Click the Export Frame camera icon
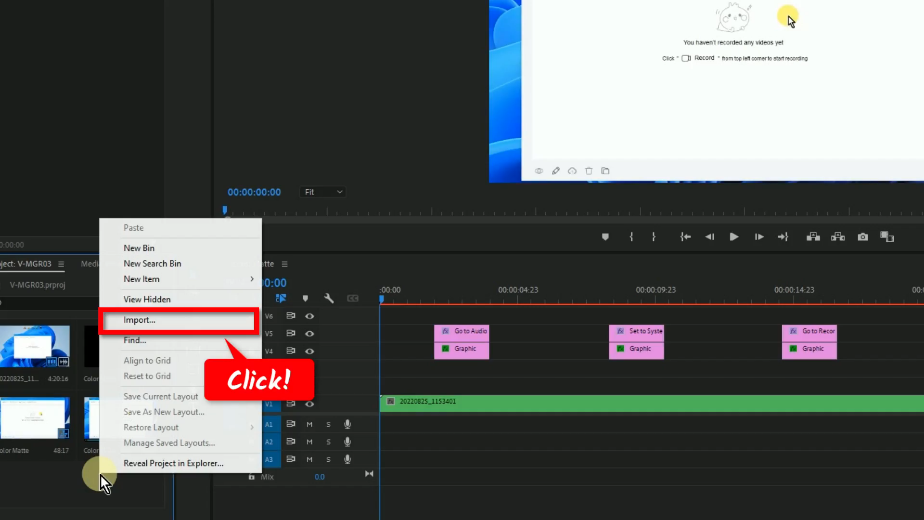The width and height of the screenshot is (924, 520). point(863,237)
